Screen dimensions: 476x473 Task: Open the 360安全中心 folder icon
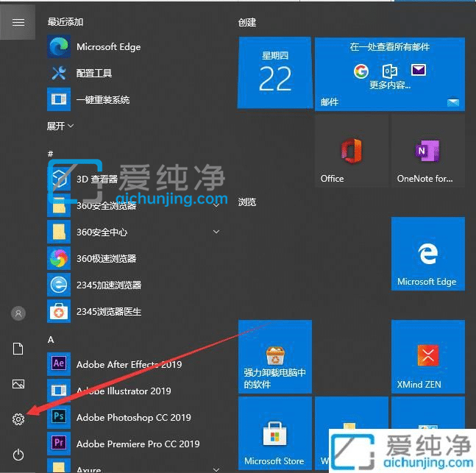pos(59,232)
